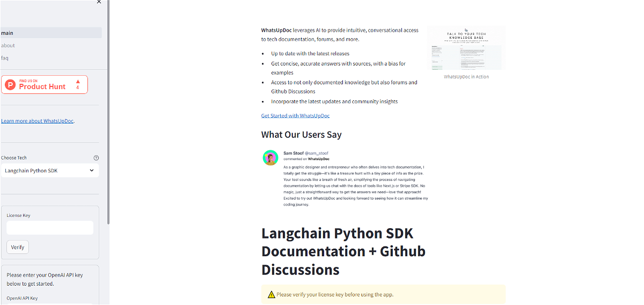Click the Choose Tech help icon
The width and height of the screenshot is (644, 305).
[96, 158]
